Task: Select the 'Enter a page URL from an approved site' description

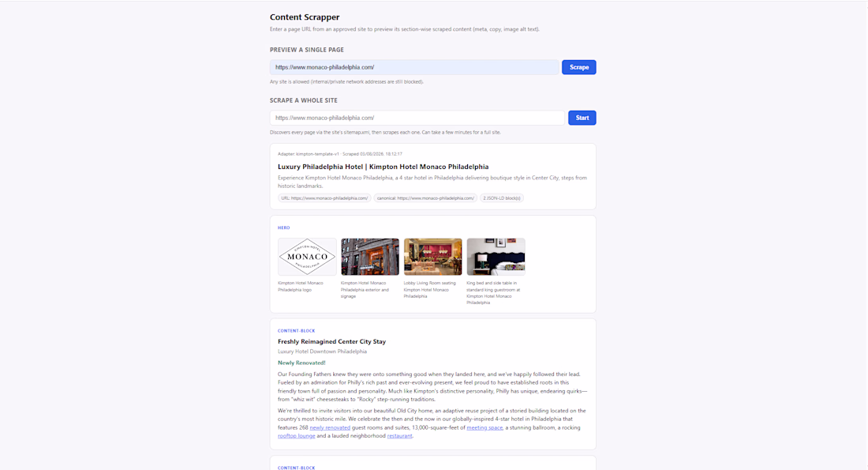Action: tap(405, 29)
